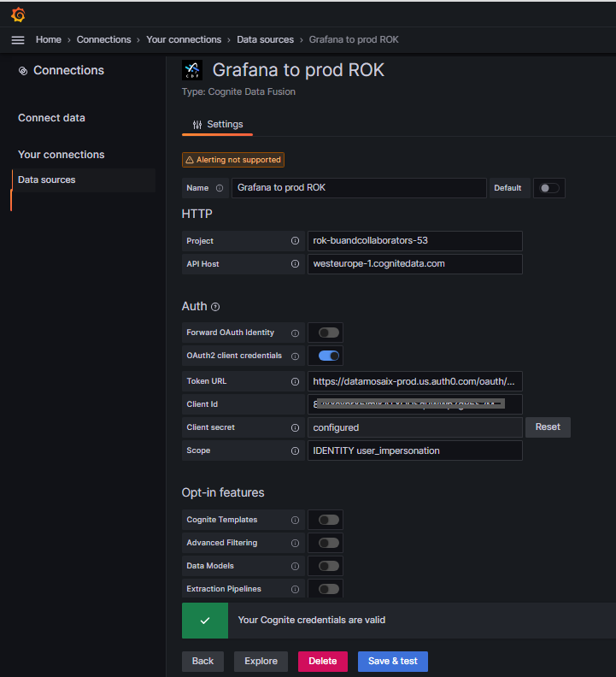Click info icon beside Client secret
The width and height of the screenshot is (616, 677).
coord(295,427)
